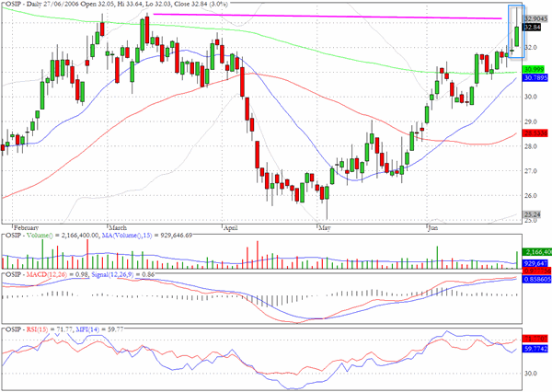Viewport: 552px width, 392px height.
Task: Click the Jun date axis label
Action: pos(433,227)
